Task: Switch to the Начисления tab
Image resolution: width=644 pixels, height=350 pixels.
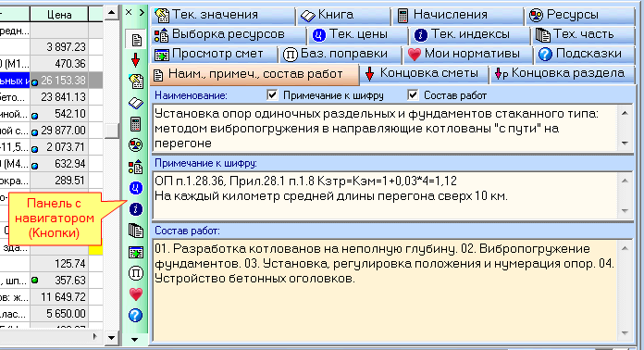Action: 458,15
